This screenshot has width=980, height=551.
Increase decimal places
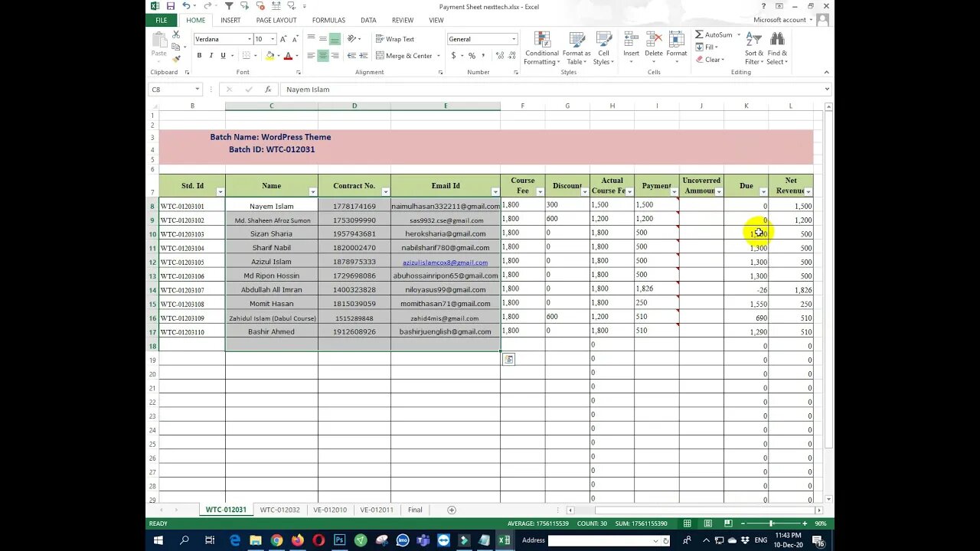pos(498,56)
